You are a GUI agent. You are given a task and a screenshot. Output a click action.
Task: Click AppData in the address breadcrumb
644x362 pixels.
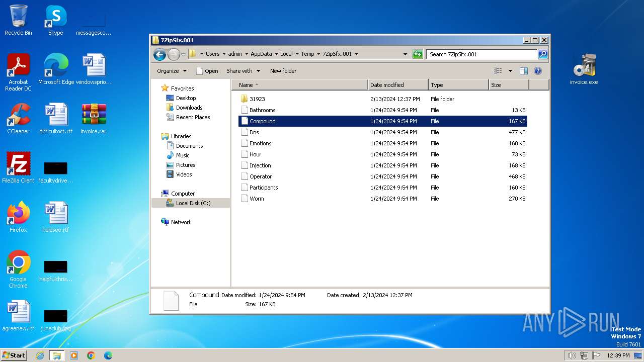point(261,54)
